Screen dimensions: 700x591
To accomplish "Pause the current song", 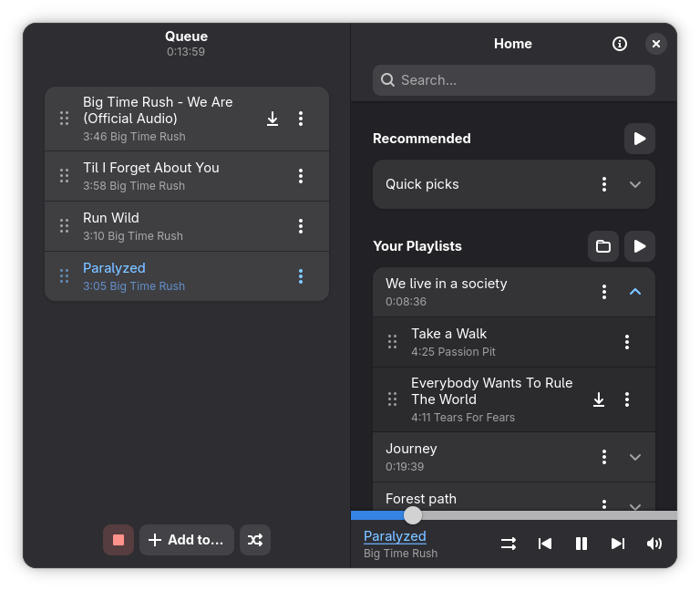I will pyautogui.click(x=582, y=544).
